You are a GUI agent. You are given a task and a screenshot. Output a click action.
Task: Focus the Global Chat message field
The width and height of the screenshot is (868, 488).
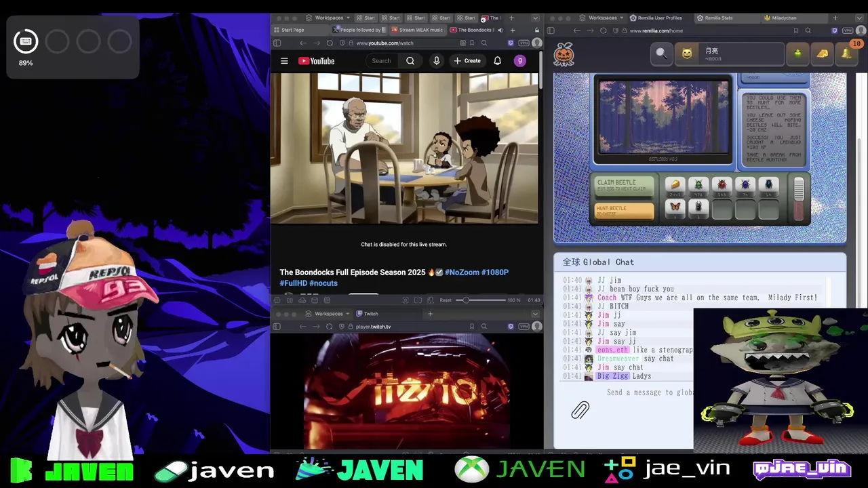pyautogui.click(x=650, y=392)
